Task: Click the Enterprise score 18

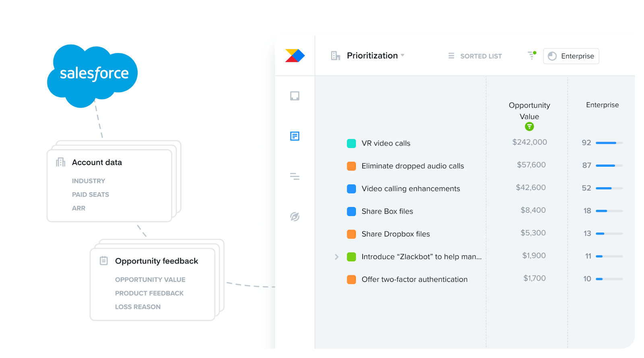Action: tap(587, 211)
